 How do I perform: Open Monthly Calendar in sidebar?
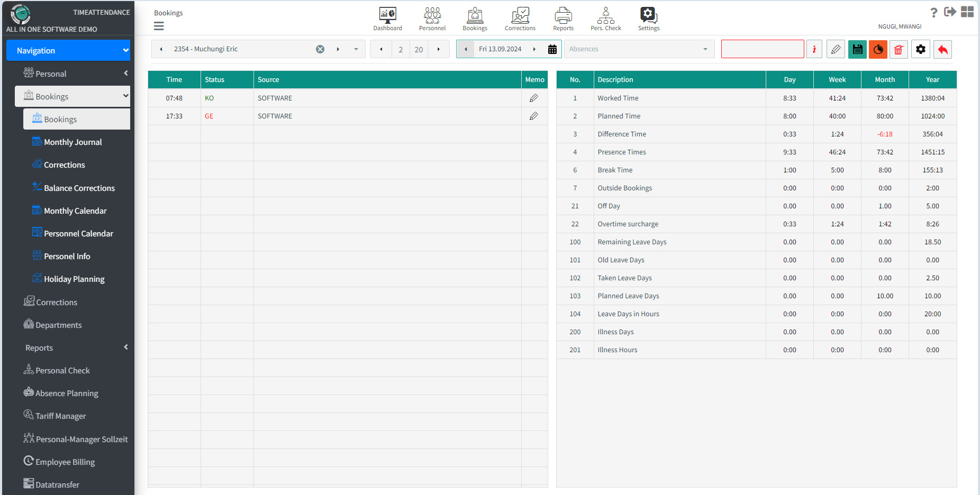75,210
